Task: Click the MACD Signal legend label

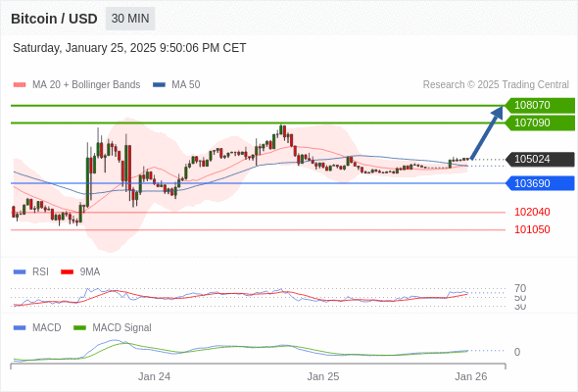Action: [x=121, y=327]
